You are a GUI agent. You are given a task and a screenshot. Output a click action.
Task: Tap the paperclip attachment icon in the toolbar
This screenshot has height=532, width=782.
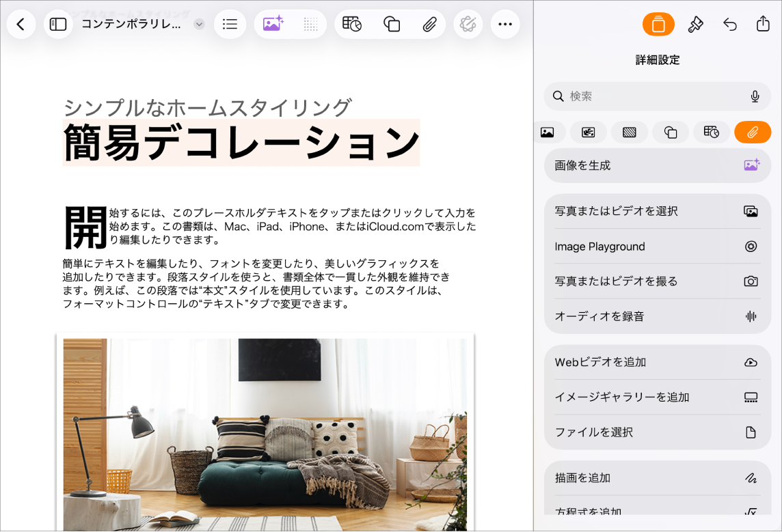429,24
